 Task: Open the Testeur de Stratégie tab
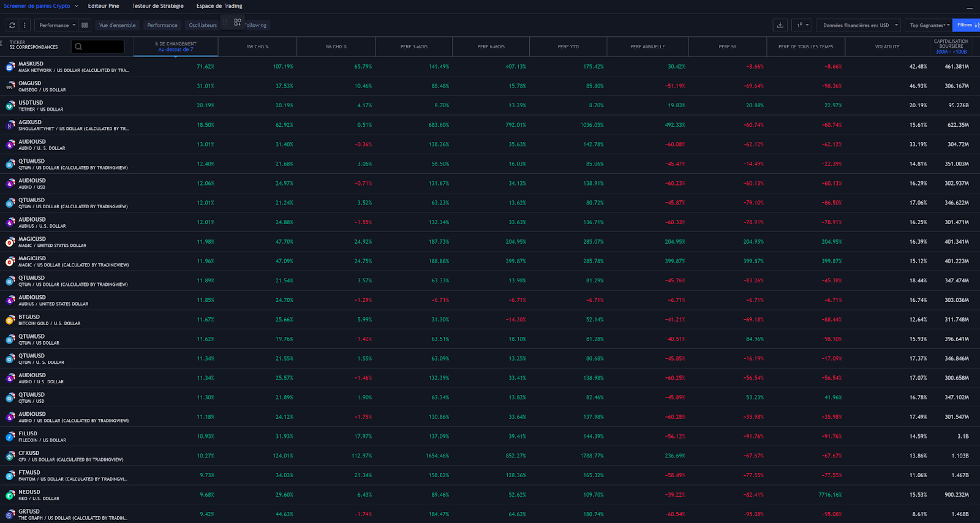(158, 6)
